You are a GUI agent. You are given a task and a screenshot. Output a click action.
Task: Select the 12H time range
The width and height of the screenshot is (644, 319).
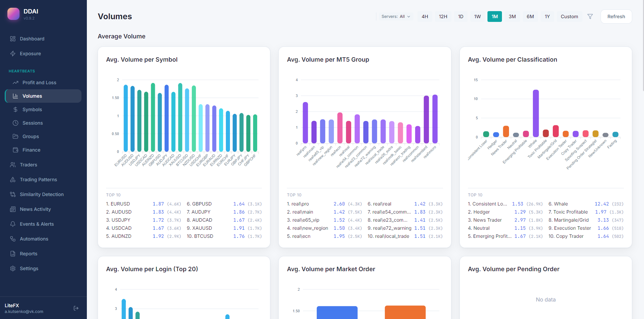[443, 17]
